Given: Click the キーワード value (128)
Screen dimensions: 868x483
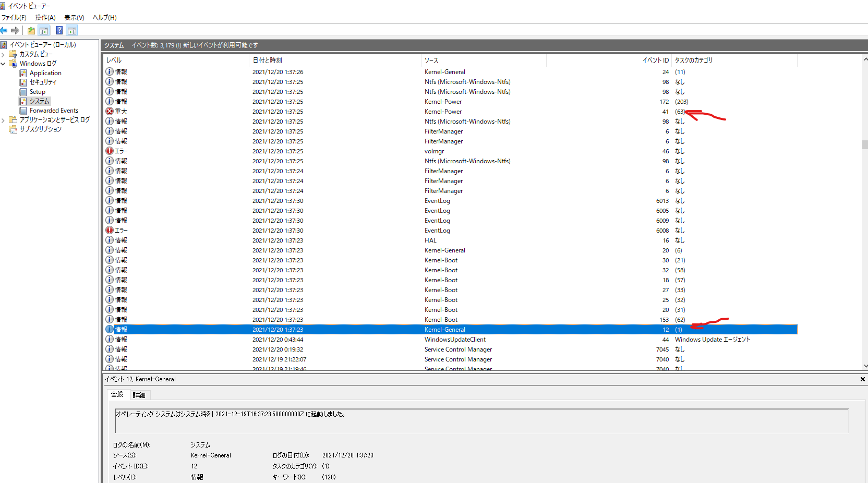Looking at the screenshot, I should click(x=329, y=477).
